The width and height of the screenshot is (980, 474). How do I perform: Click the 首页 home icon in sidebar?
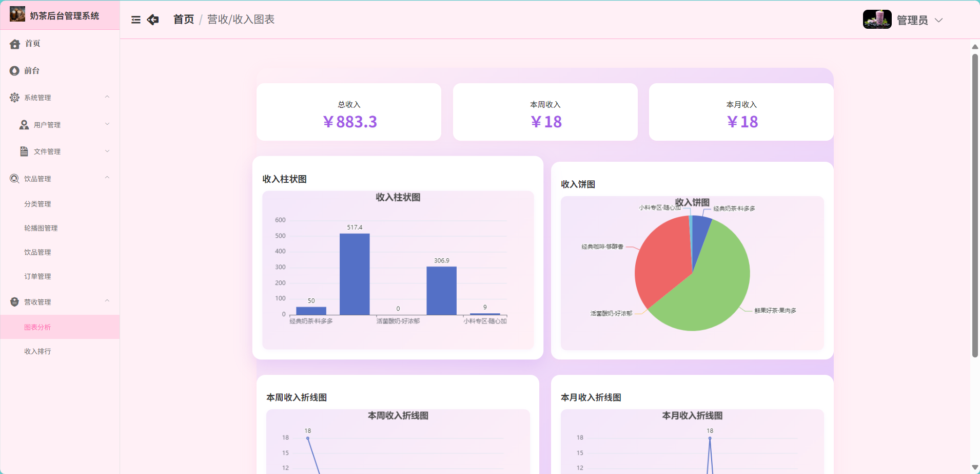[x=14, y=44]
